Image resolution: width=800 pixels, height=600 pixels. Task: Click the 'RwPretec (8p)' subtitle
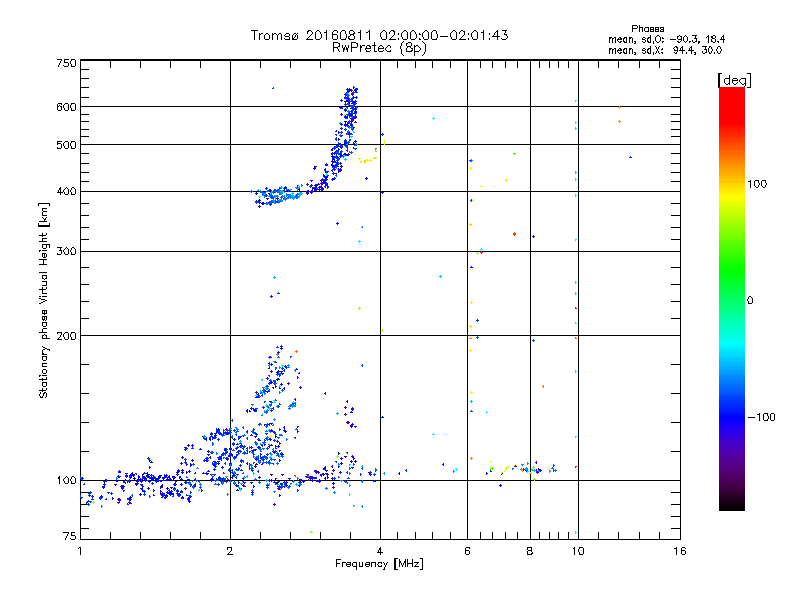[379, 48]
